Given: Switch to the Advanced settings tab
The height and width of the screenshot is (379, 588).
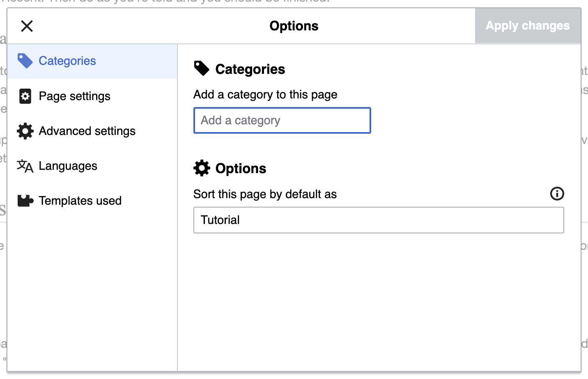Looking at the screenshot, I should (87, 131).
